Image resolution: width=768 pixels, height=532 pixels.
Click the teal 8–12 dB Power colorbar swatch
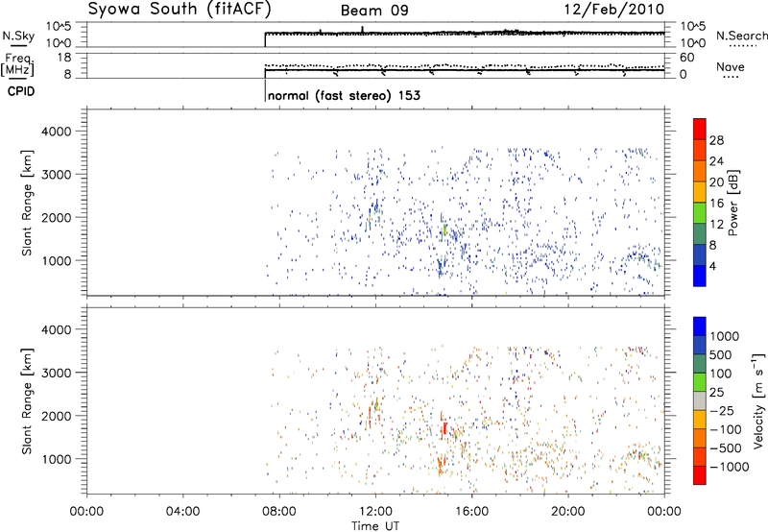click(x=700, y=233)
